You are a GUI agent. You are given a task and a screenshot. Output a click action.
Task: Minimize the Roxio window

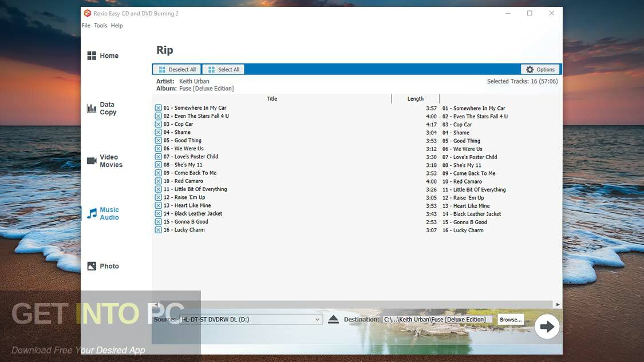coord(508,13)
